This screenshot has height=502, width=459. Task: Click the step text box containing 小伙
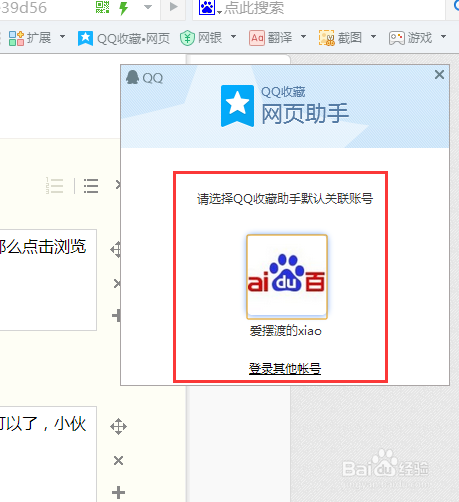point(48,454)
